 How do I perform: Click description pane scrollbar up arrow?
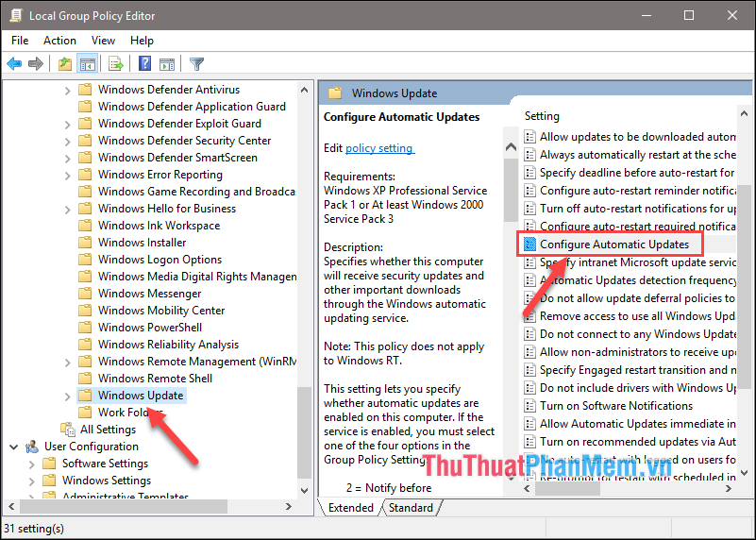511,147
